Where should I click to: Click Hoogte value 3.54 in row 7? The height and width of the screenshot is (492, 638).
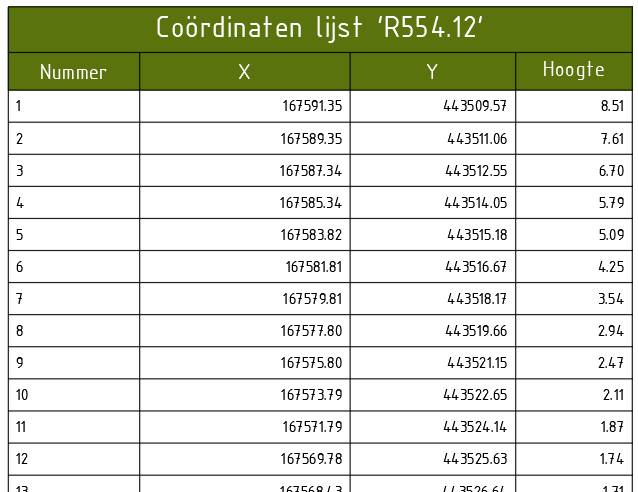pos(611,299)
